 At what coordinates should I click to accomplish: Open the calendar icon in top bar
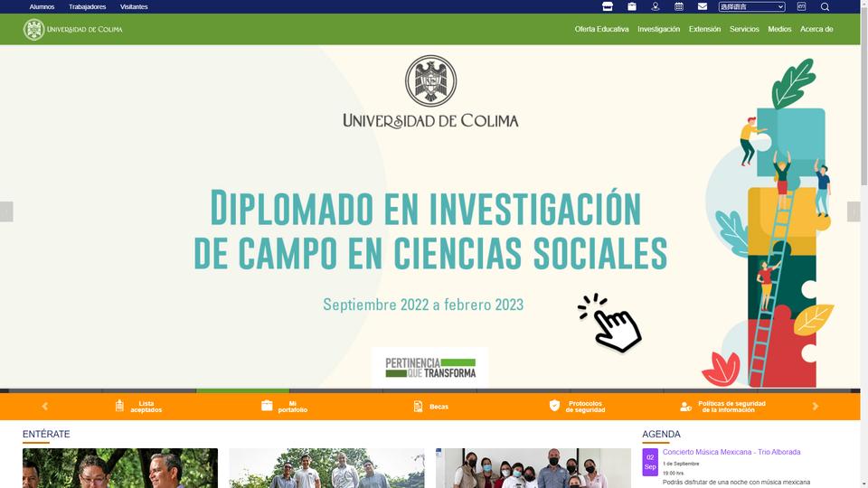coord(679,6)
